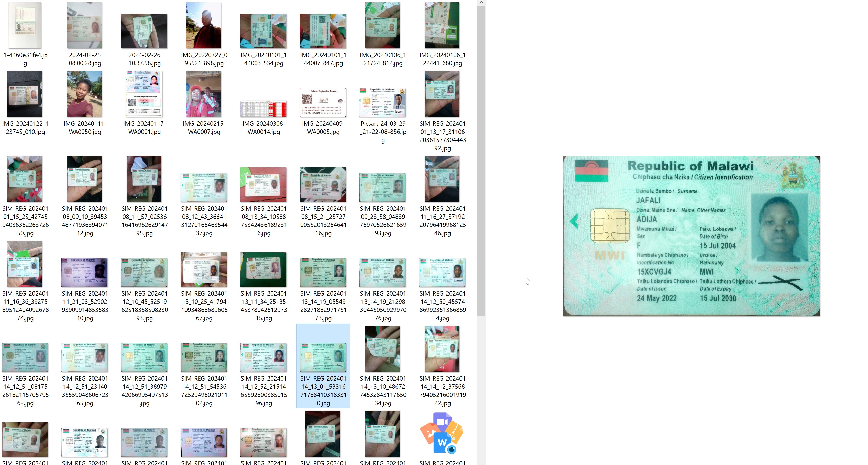This screenshot has height=465, width=868.
Task: Click IMG-20240308-WA0014.jpg spreadsheet image
Action: point(263,109)
